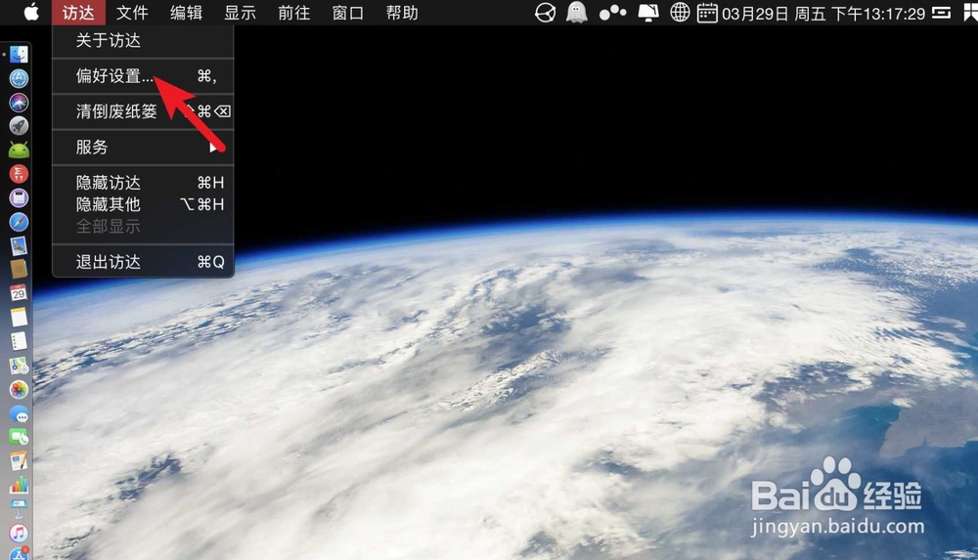978x560 pixels.
Task: Expand the 服务 submenu
Action: coord(143,148)
